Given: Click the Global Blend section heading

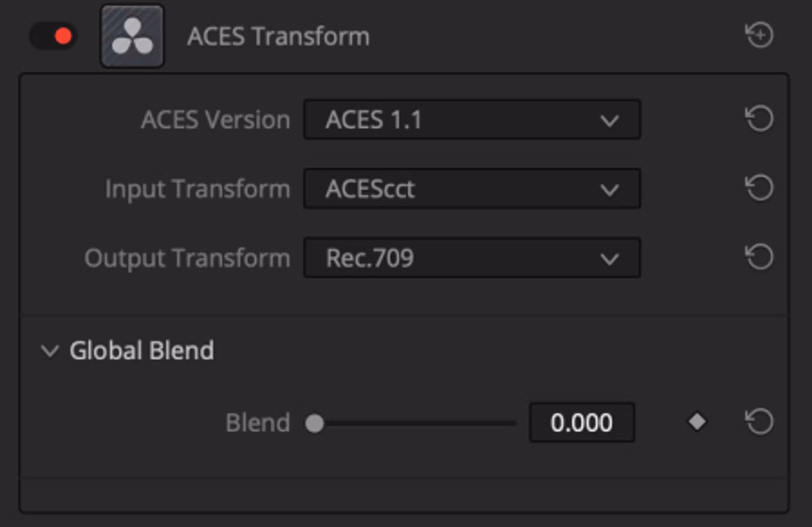Looking at the screenshot, I should click(142, 350).
